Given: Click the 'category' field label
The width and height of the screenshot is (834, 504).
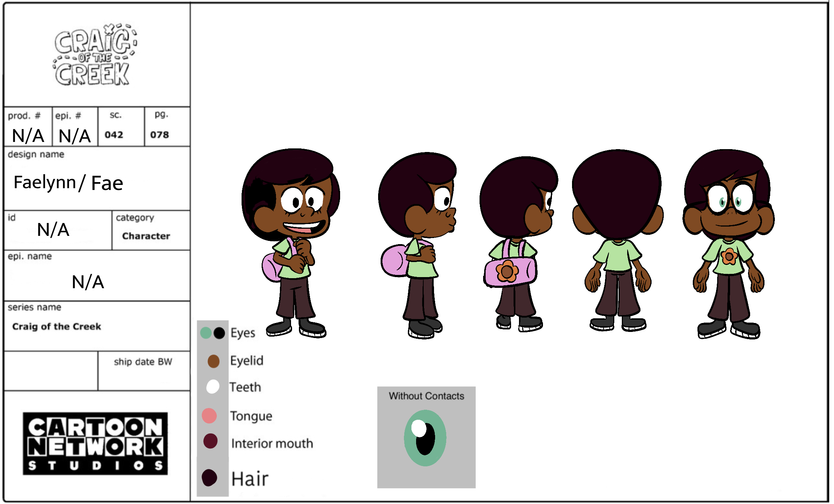Looking at the screenshot, I should click(135, 218).
